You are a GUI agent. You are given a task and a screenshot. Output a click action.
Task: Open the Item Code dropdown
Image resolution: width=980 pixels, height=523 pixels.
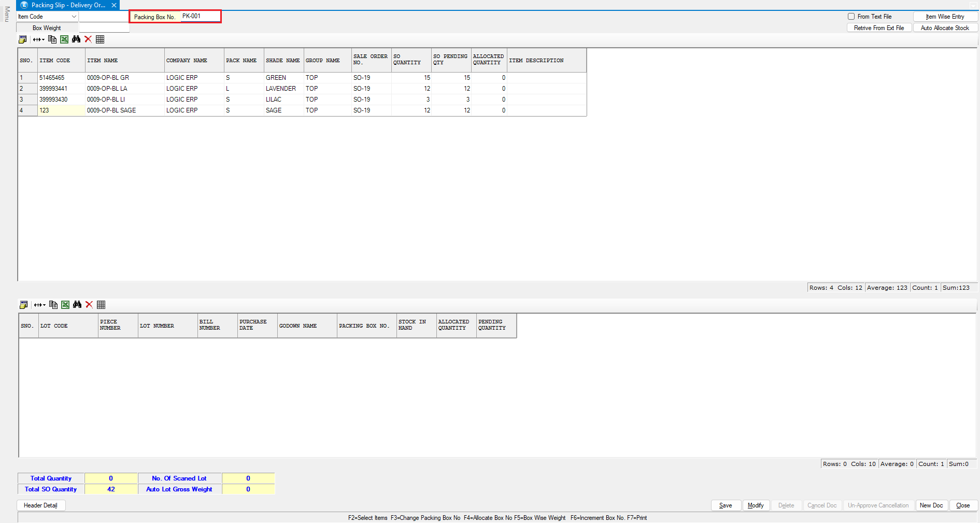74,17
